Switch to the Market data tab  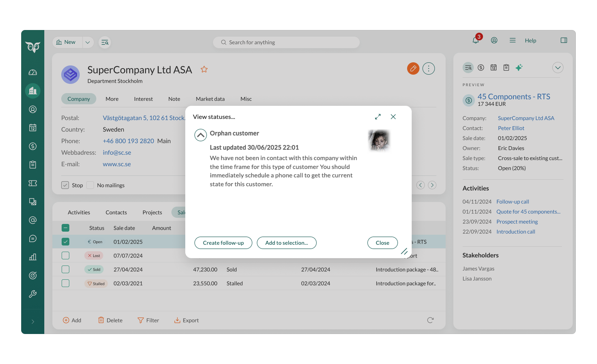click(x=210, y=99)
